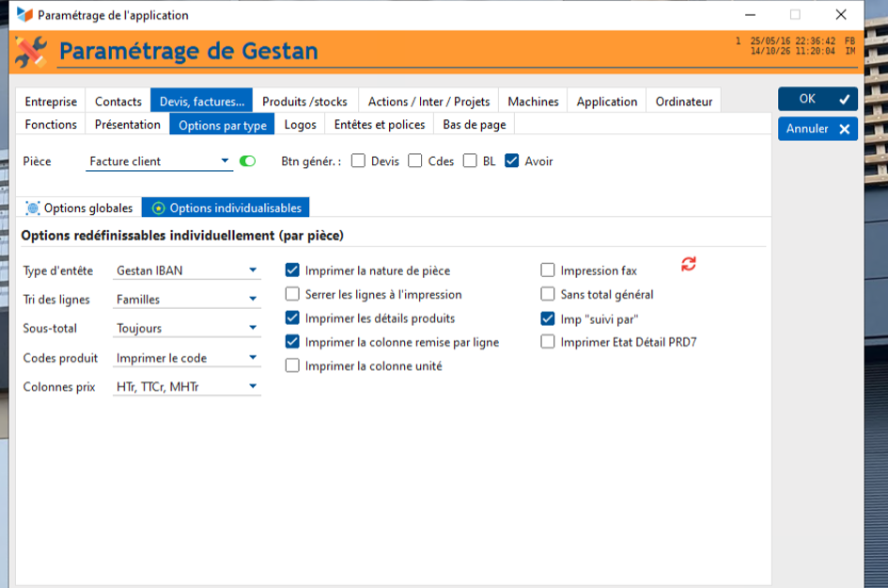This screenshot has height=588, width=888.
Task: Click the red refresh arrows icon
Action: 688,264
